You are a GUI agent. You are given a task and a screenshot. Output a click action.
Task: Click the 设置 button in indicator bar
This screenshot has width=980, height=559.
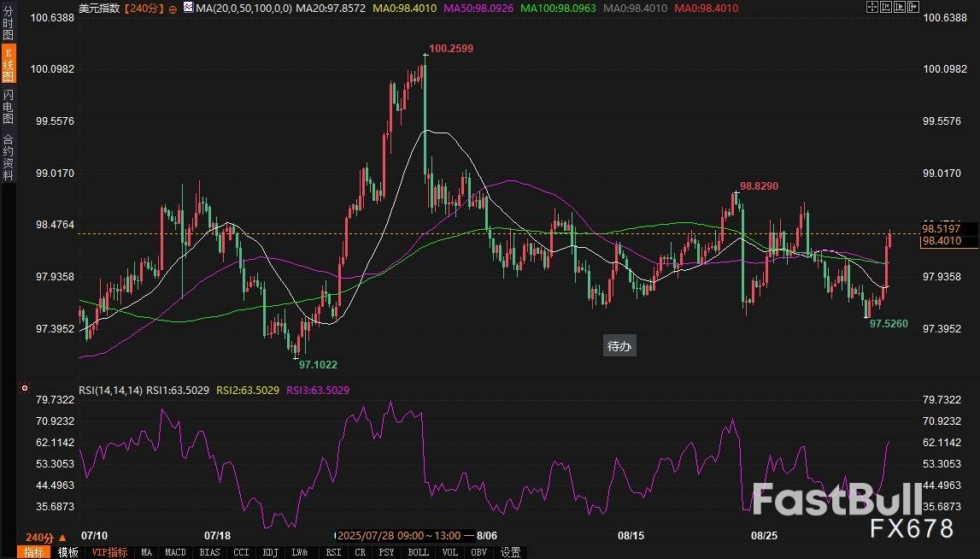point(510,552)
